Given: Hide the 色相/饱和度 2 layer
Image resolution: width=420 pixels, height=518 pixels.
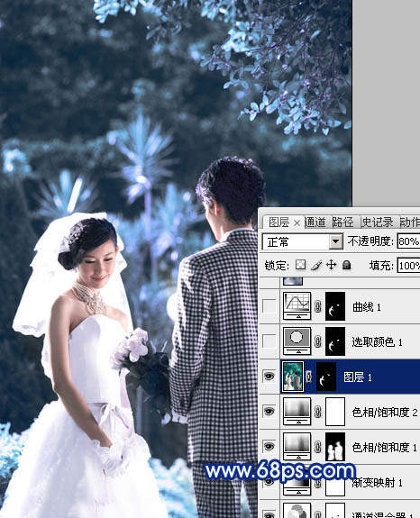Looking at the screenshot, I should coord(269,412).
